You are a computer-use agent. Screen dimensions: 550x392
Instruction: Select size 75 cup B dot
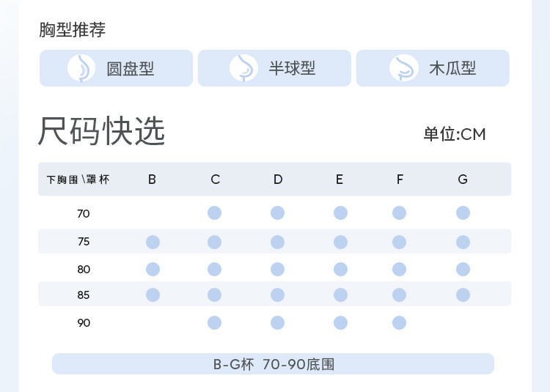pyautogui.click(x=153, y=242)
